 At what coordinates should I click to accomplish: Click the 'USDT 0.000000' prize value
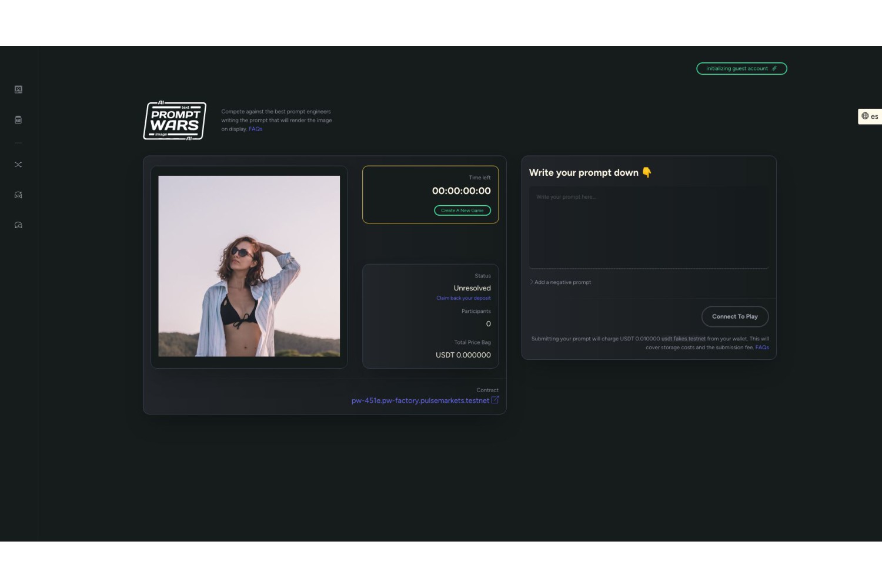[x=463, y=355]
